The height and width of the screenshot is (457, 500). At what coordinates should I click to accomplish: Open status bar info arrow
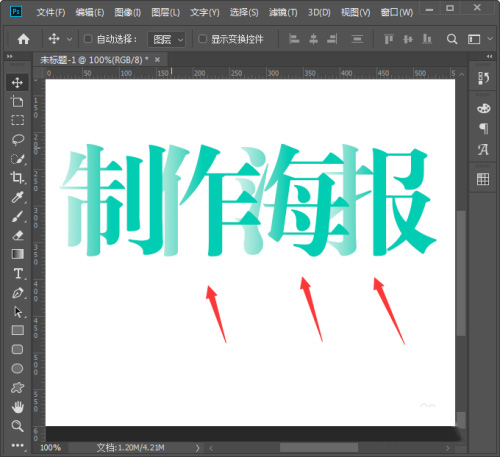[x=197, y=448]
